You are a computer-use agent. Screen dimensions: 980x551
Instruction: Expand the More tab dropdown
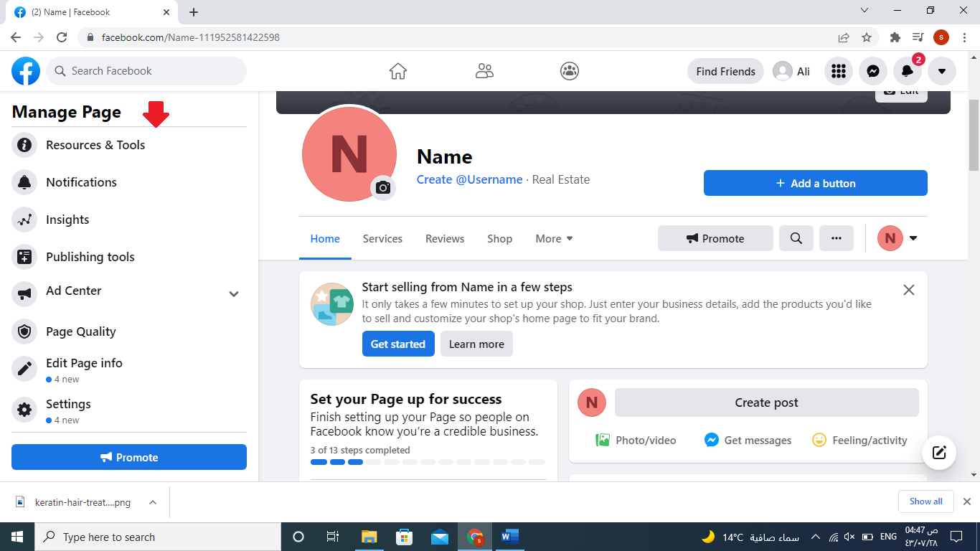point(554,239)
